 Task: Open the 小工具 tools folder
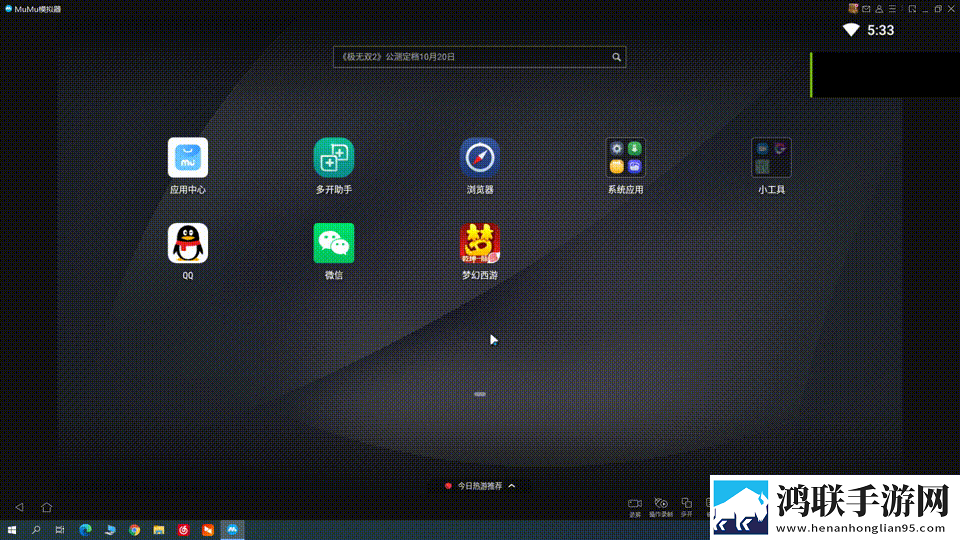tap(771, 157)
